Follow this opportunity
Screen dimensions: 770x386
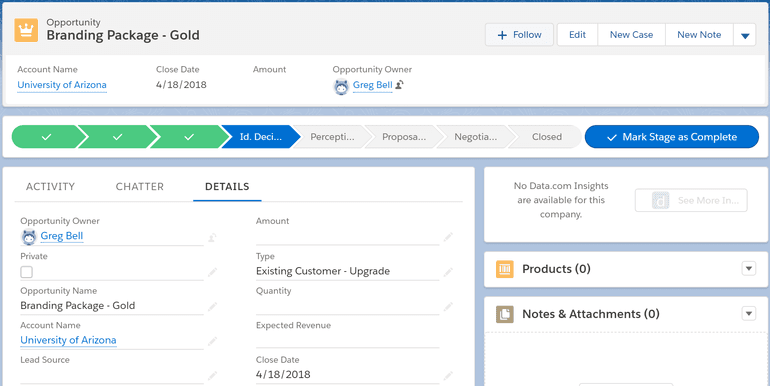[x=520, y=35]
